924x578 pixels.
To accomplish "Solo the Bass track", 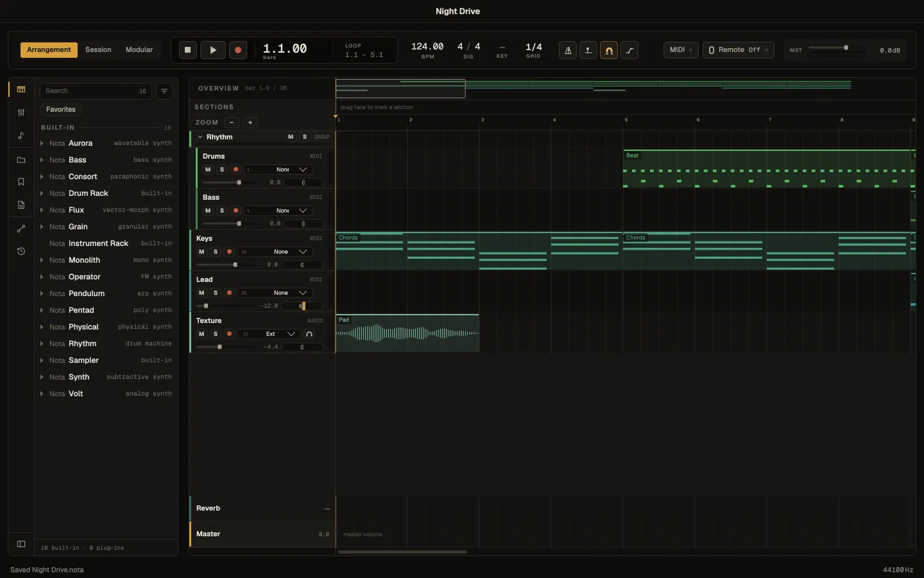I will coord(222,211).
